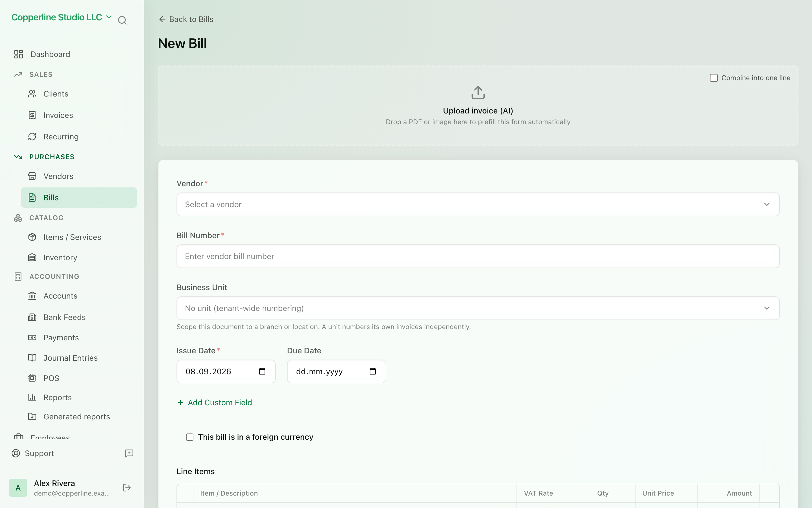The height and width of the screenshot is (508, 812).
Task: Open the Issue Date calendar picker icon
Action: click(262, 371)
